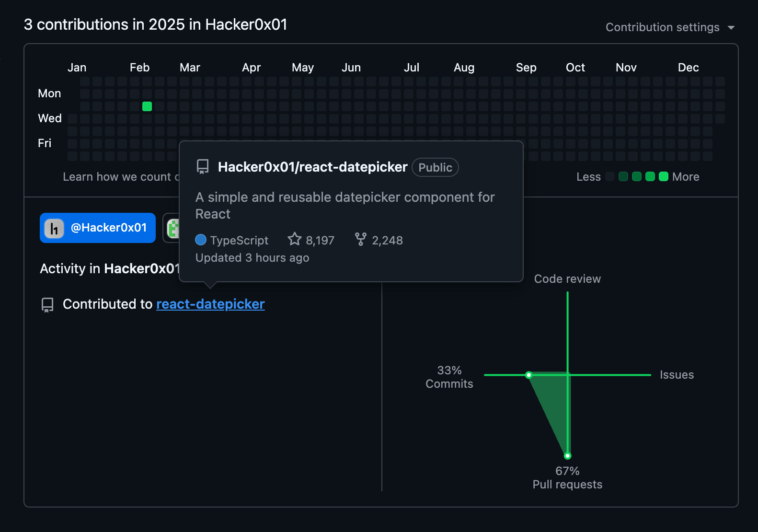Click the fork icon beside 2,248
This screenshot has width=758, height=532.
click(361, 239)
